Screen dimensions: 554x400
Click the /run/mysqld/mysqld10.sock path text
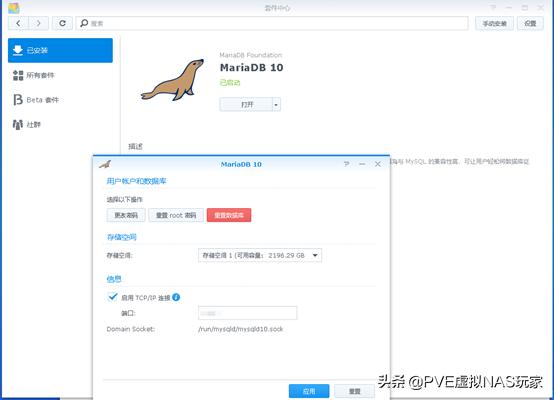241,329
